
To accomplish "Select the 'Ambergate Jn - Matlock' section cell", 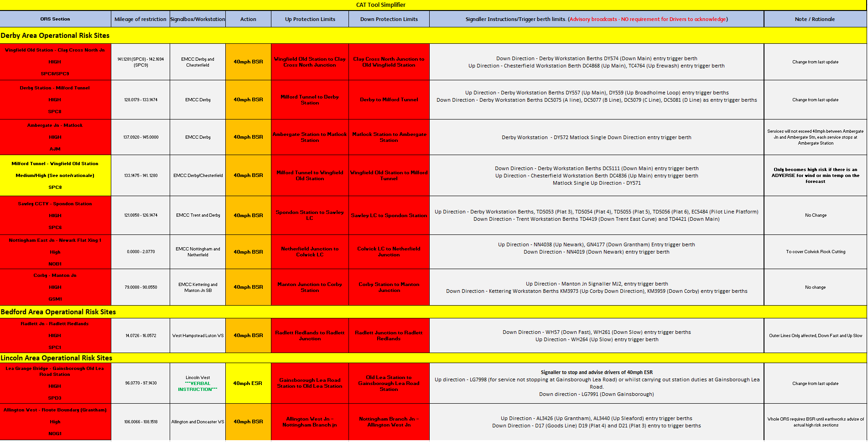I will click(55, 137).
